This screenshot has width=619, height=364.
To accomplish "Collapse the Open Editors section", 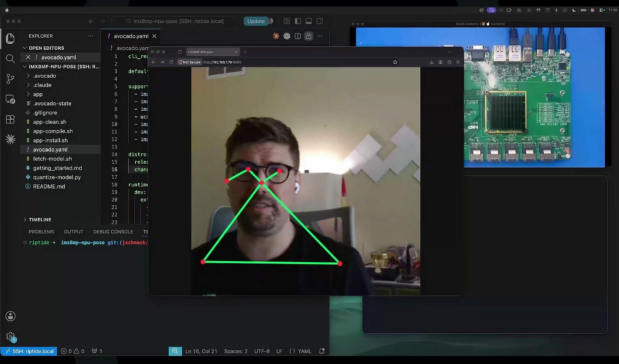I will (x=46, y=48).
